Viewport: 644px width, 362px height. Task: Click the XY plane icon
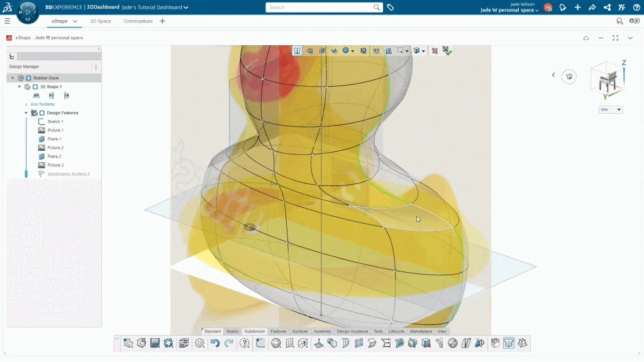pos(36,96)
